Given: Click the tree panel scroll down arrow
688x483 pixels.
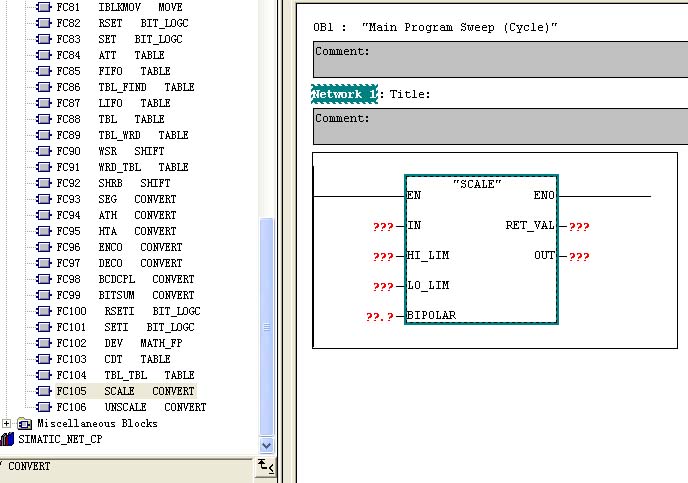Looking at the screenshot, I should 266,445.
